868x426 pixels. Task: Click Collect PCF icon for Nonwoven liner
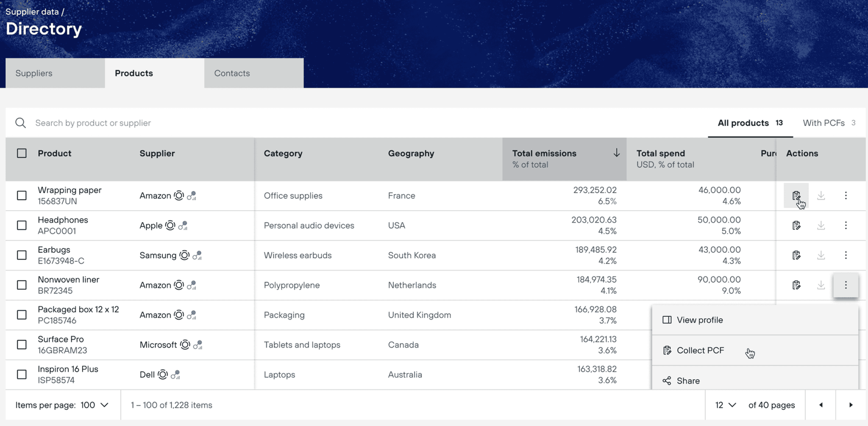pyautogui.click(x=796, y=285)
